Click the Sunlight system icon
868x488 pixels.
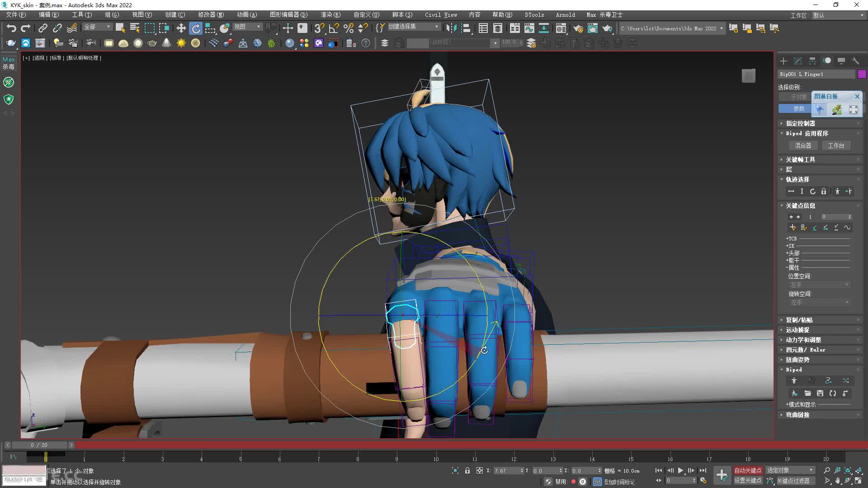[x=181, y=43]
